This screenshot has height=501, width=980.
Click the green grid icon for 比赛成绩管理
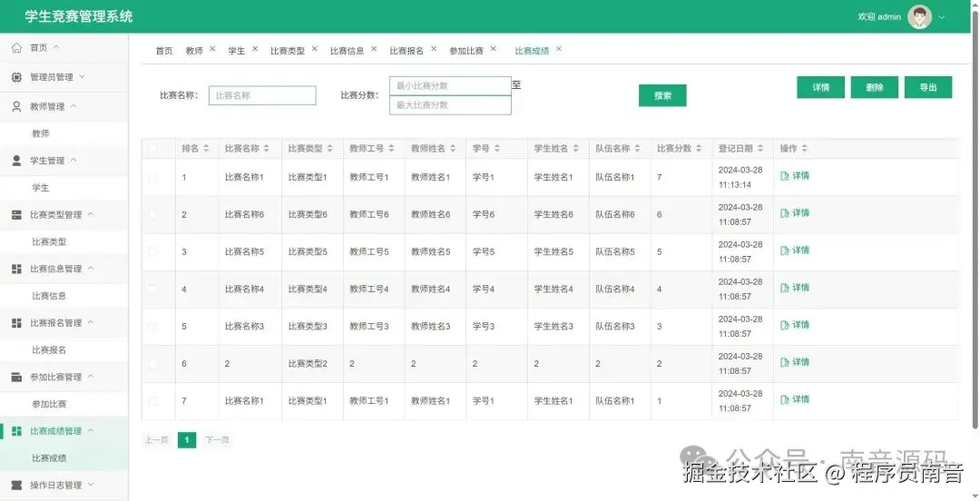[17, 431]
